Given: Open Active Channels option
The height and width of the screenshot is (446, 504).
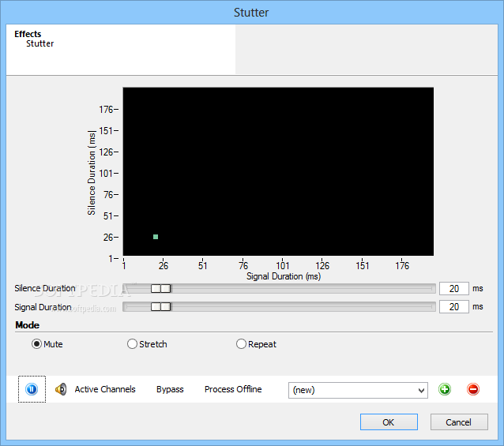Looking at the screenshot, I should click(105, 389).
